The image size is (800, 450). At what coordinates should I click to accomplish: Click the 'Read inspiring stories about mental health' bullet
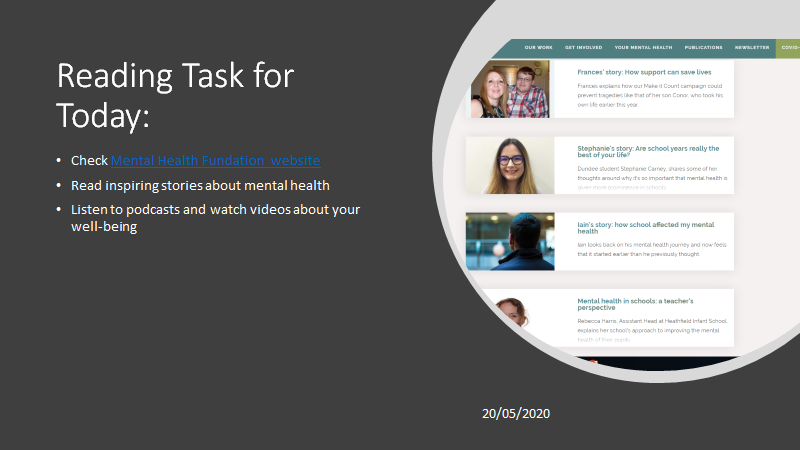click(x=200, y=185)
